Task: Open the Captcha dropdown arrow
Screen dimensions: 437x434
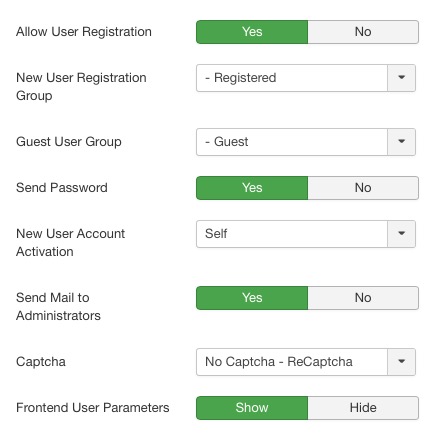Action: click(x=401, y=362)
